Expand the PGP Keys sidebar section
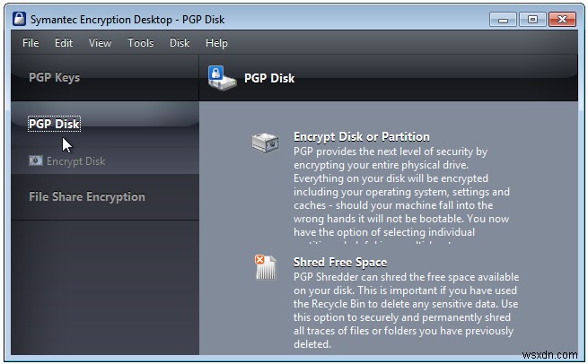588x364 pixels. pyautogui.click(x=55, y=78)
